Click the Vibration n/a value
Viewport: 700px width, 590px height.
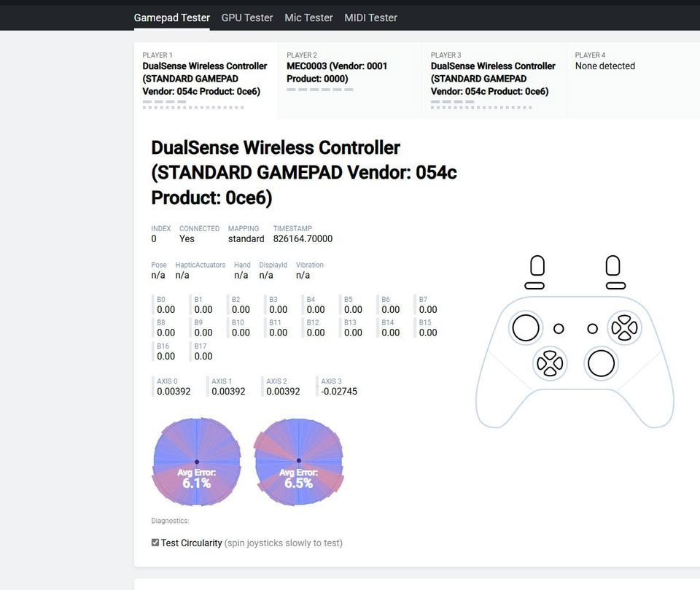(303, 275)
